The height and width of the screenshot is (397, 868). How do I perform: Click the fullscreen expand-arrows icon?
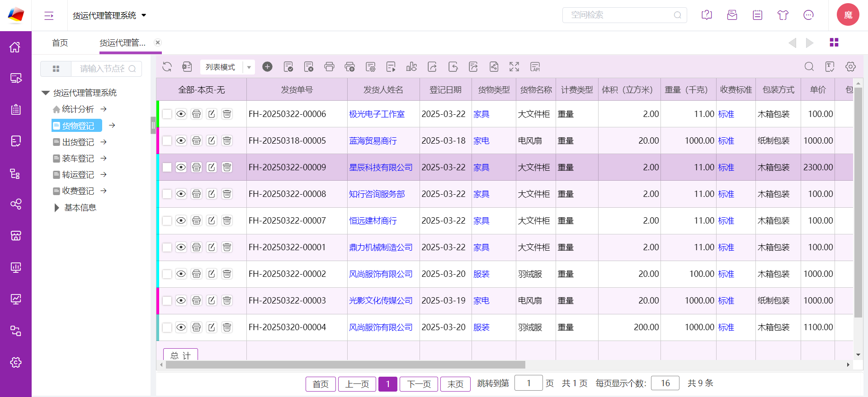pyautogui.click(x=514, y=67)
